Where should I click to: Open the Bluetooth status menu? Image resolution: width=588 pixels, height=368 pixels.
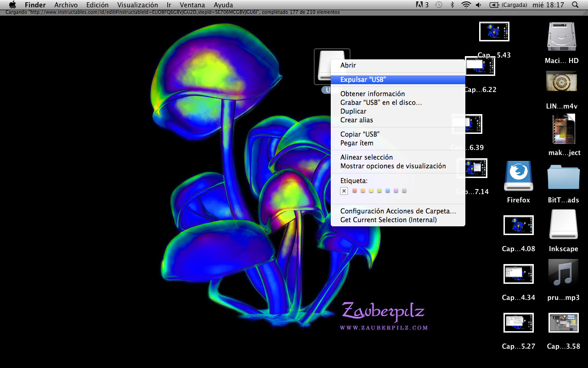pyautogui.click(x=452, y=5)
